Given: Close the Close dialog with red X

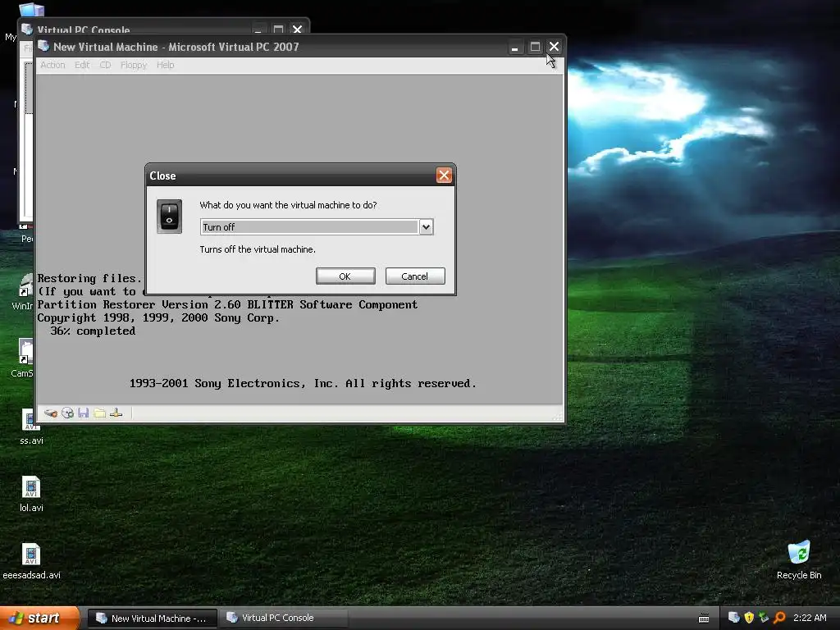Looking at the screenshot, I should 444,176.
